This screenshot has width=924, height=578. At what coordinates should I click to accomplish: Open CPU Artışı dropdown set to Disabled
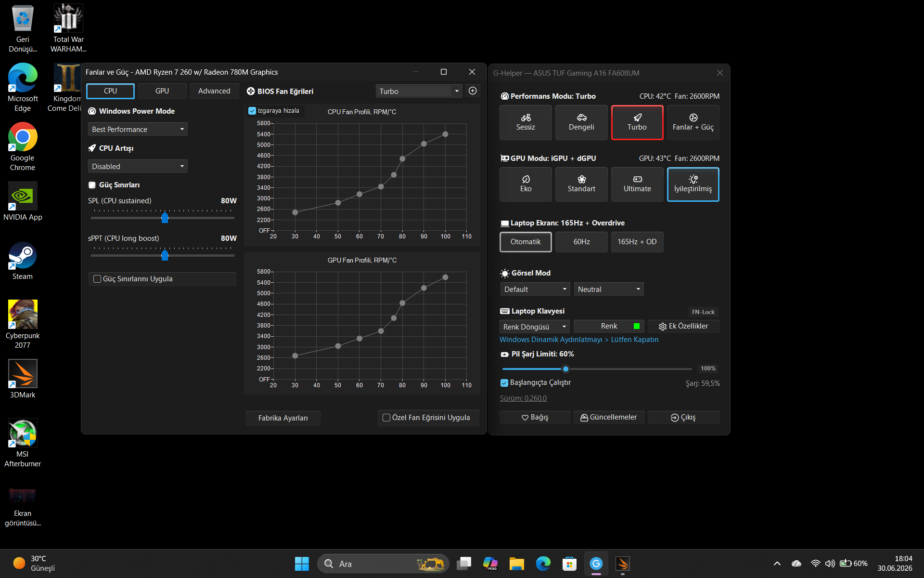138,166
